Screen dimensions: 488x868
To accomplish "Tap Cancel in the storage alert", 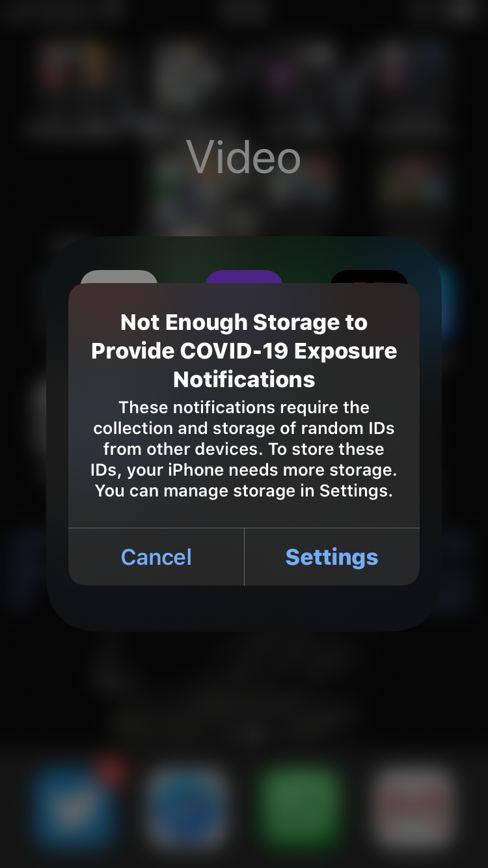I will coord(156,557).
